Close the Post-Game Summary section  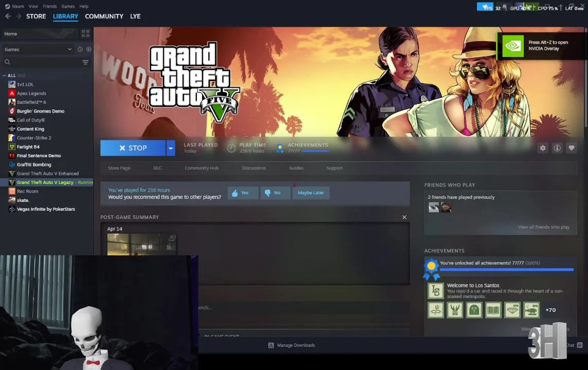click(x=404, y=217)
